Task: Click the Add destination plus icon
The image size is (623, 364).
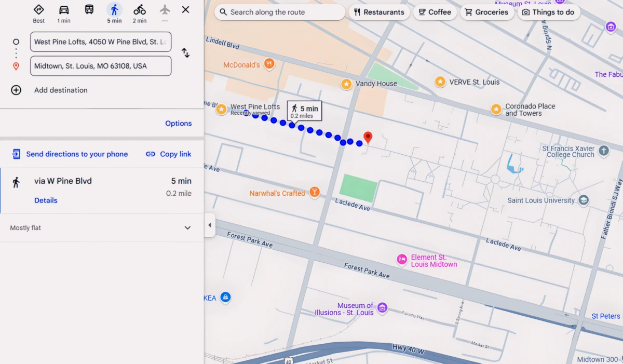Action: [x=16, y=90]
